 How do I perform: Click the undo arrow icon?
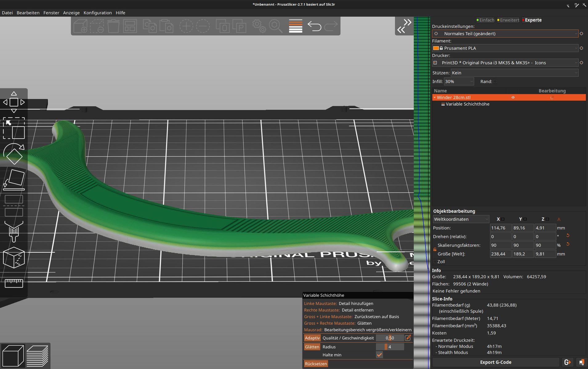[314, 26]
